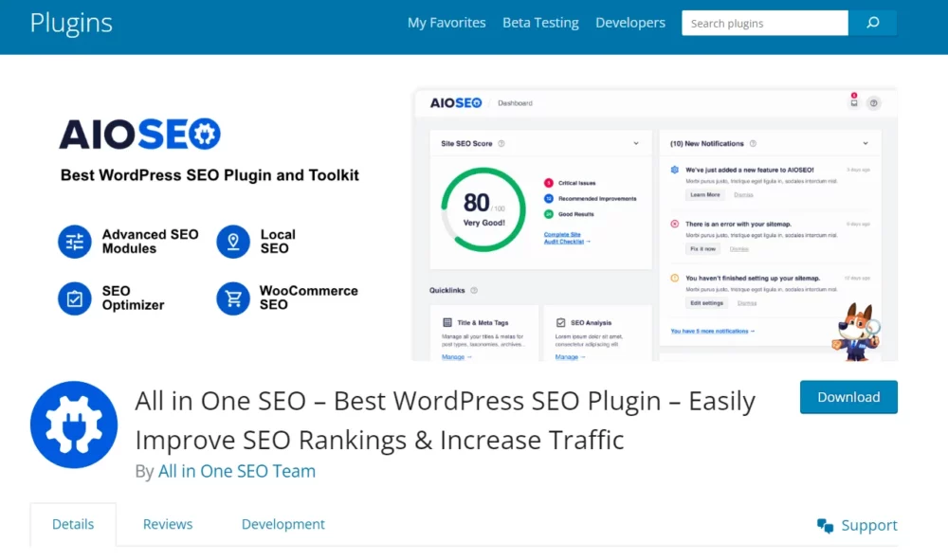Click Manage under Title & Meta Tags
The image size is (948, 560).
coord(457,357)
